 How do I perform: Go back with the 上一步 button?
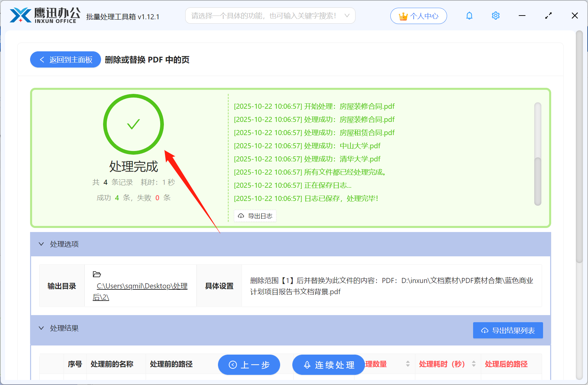pos(249,365)
